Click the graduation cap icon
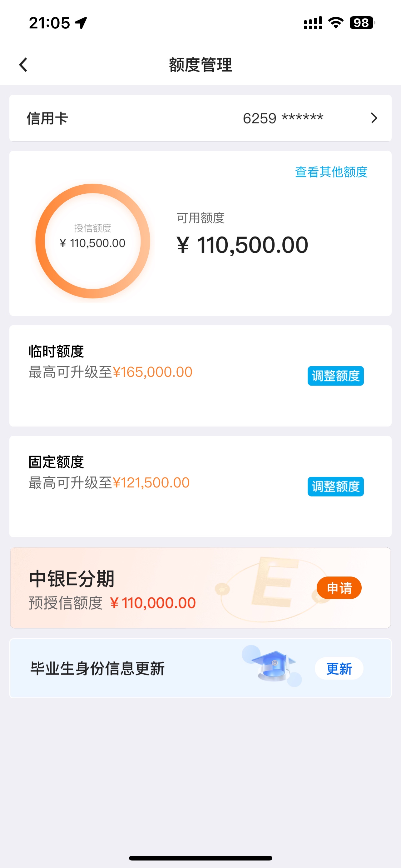401x868 pixels. point(273,666)
